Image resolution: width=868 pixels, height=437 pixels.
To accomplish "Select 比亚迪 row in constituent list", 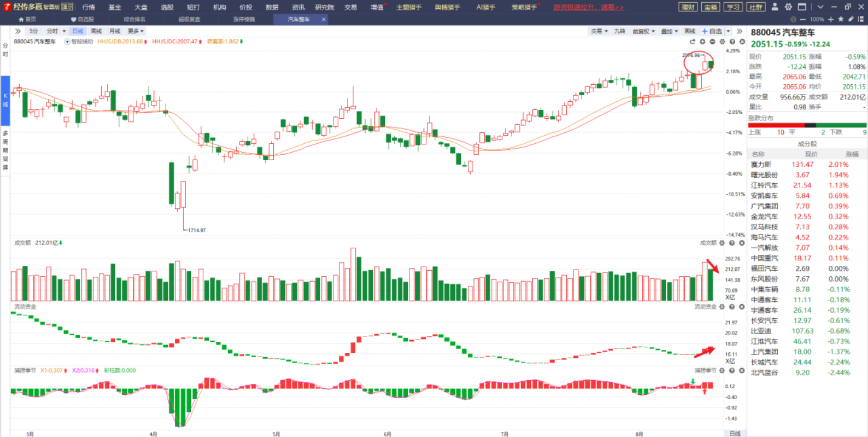I will click(x=807, y=331).
